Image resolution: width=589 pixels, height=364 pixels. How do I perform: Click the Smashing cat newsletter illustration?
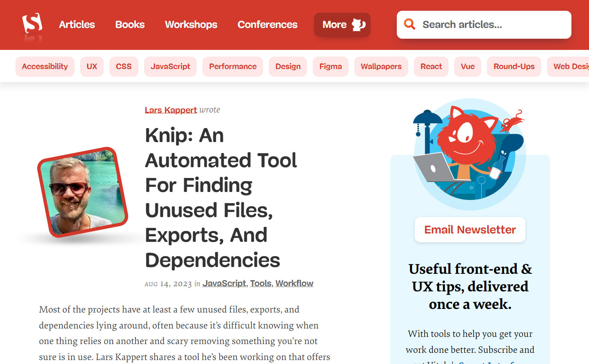[x=470, y=154]
